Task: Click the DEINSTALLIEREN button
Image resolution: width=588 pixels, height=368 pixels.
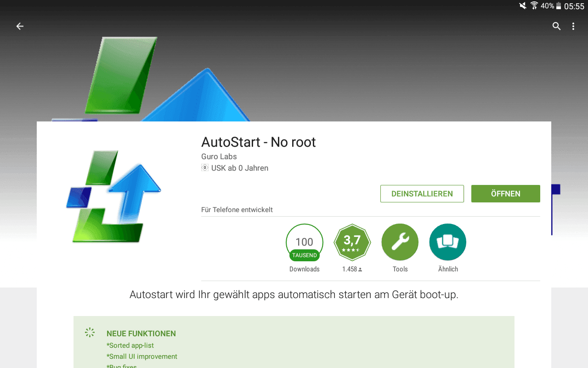Action: point(422,194)
